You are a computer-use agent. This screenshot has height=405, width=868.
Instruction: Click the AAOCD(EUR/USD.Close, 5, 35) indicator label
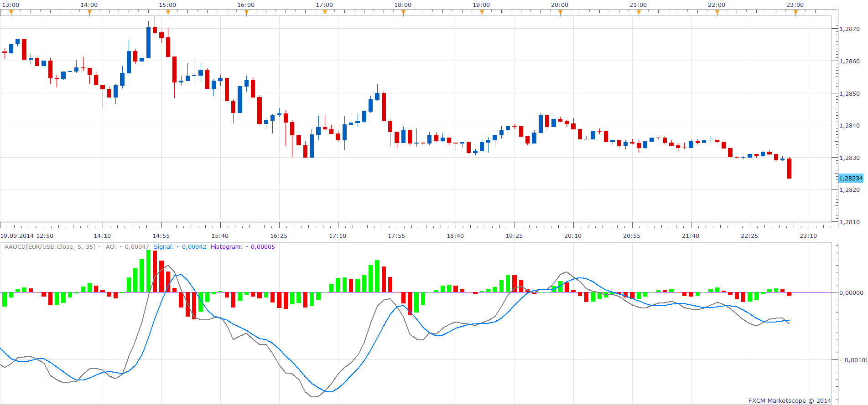[x=50, y=247]
